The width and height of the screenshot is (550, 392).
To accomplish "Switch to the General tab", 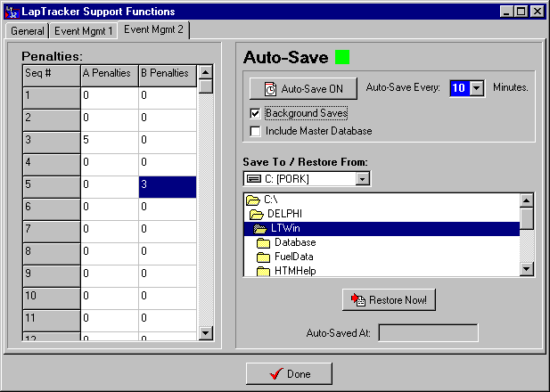I will (27, 31).
